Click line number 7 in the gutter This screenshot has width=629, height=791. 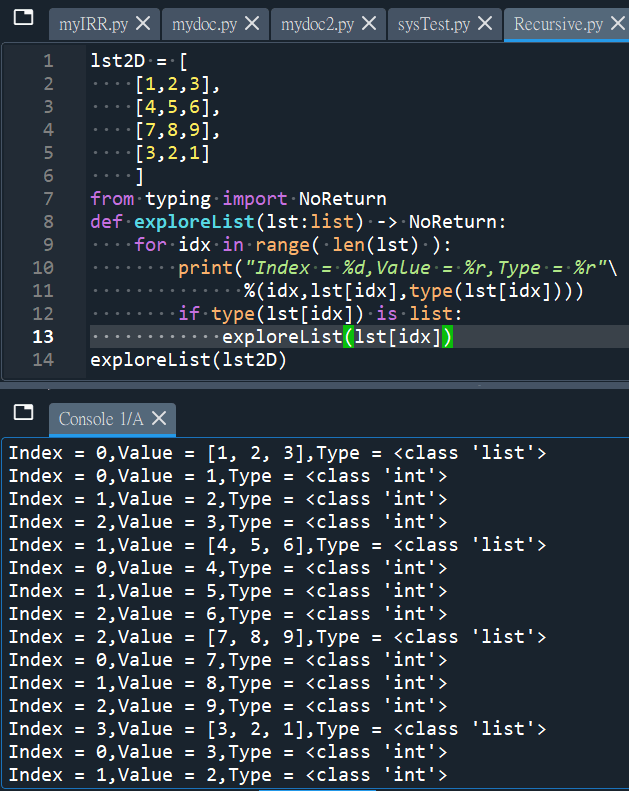point(48,199)
